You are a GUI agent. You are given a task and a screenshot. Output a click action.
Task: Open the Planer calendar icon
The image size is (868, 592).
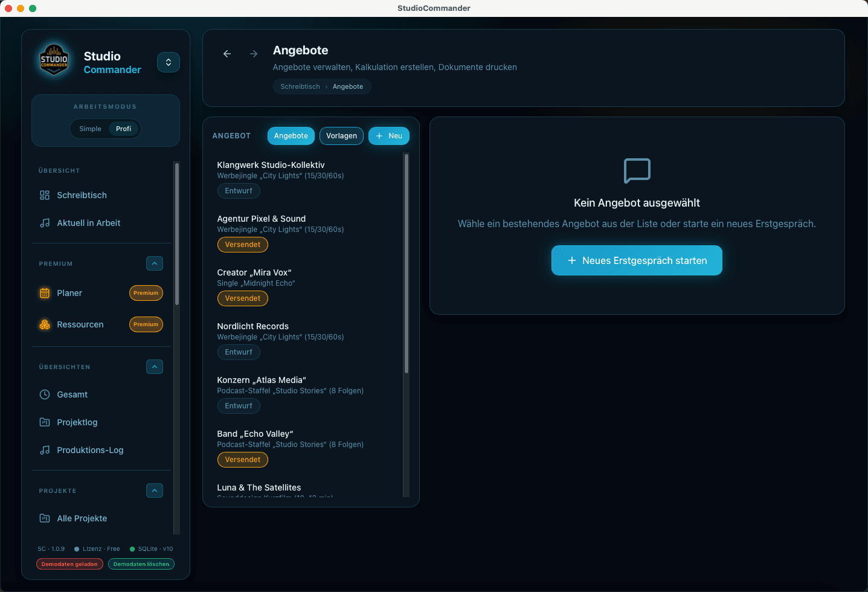pos(45,293)
